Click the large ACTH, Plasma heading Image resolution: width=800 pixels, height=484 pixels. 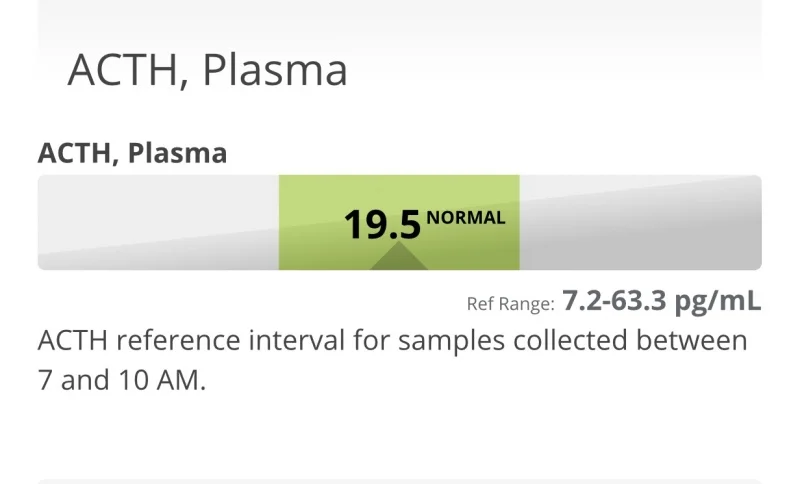tap(208, 70)
